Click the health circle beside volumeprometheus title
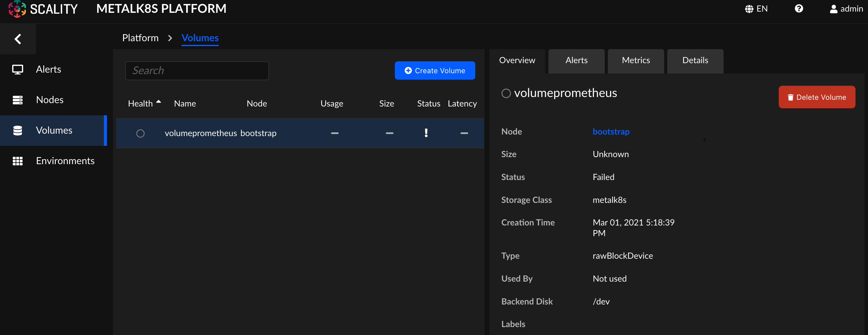Screen dimensions: 868x335 tap(506, 93)
